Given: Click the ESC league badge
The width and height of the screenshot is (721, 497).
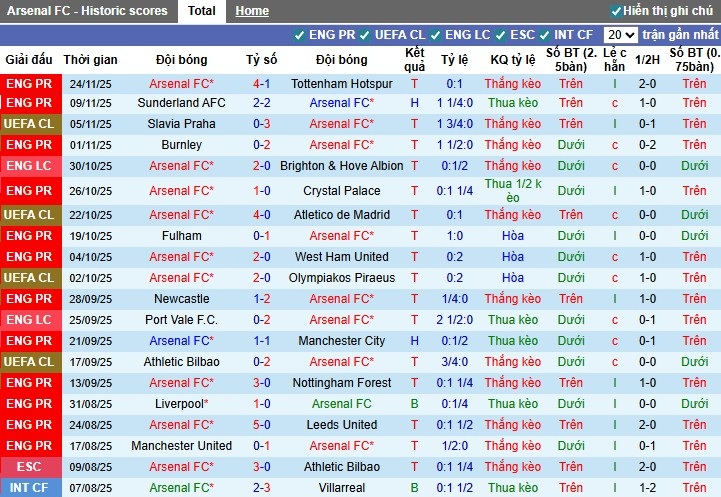Looking at the screenshot, I should (x=29, y=467).
